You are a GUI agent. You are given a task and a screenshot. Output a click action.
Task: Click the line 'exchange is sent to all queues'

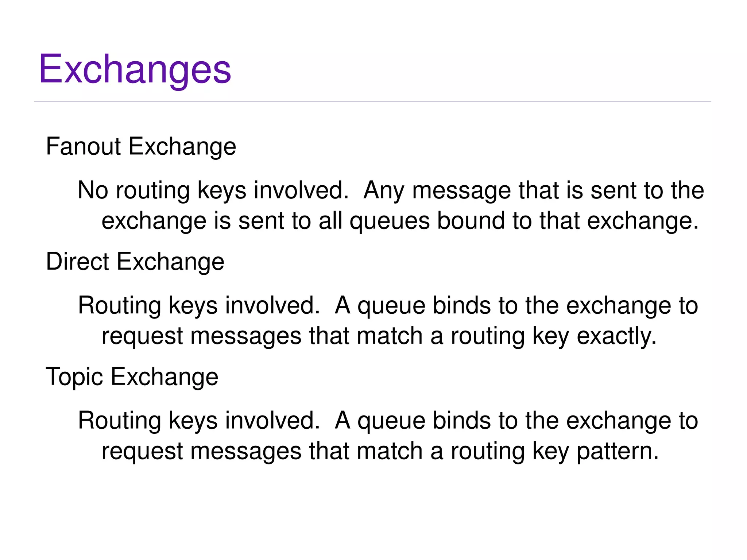(266, 221)
